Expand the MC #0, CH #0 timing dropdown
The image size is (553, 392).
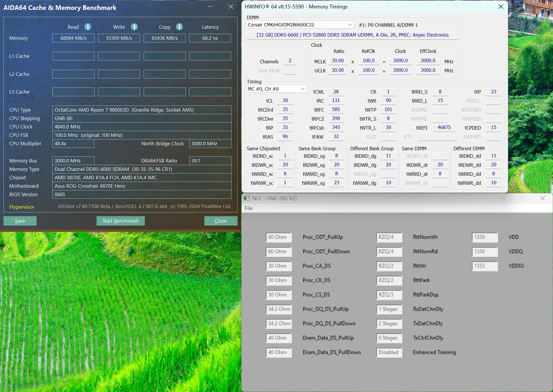tap(276, 89)
